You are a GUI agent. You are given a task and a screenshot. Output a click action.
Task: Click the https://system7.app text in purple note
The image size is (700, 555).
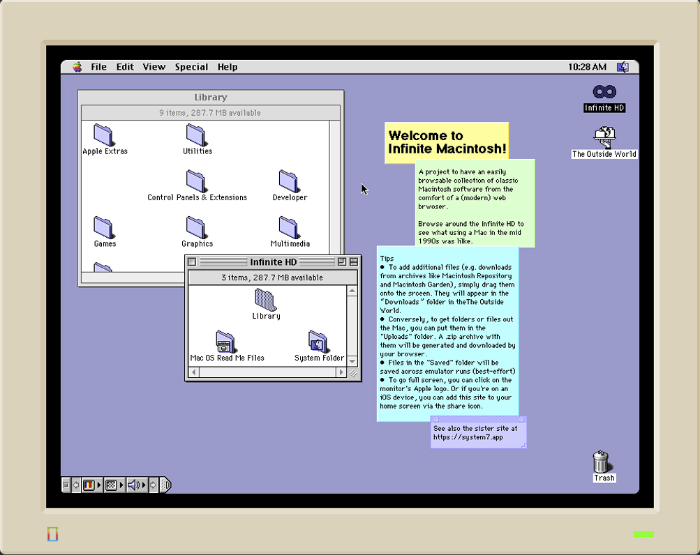[468, 437]
